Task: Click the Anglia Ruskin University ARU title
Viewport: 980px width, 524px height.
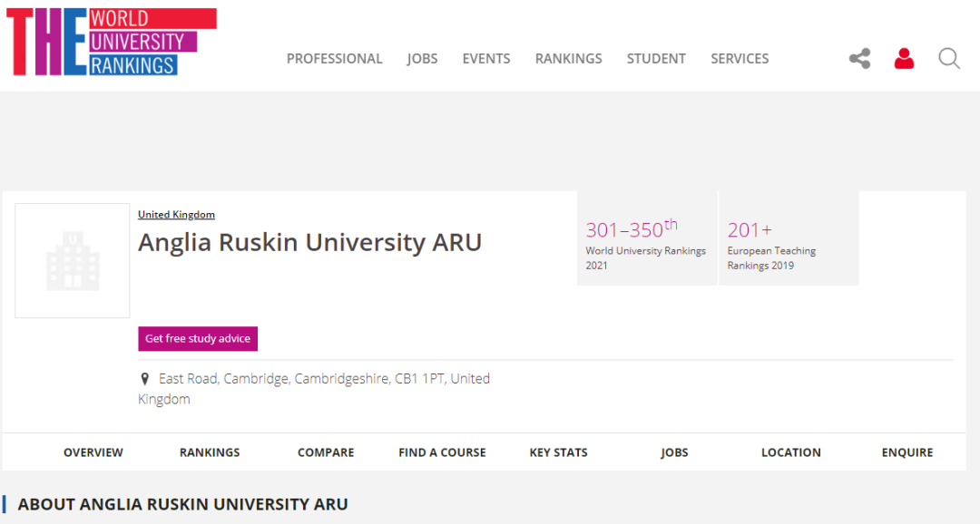Action: (x=310, y=242)
